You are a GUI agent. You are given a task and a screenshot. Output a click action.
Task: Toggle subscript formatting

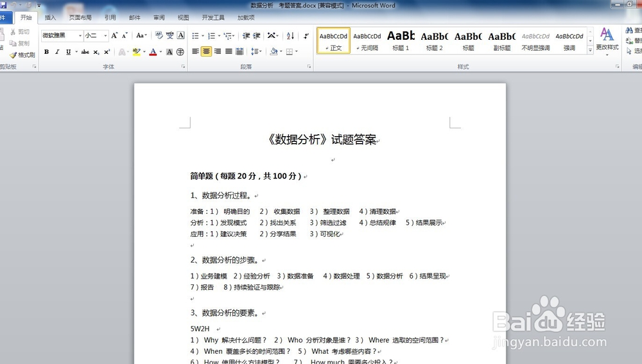[96, 52]
